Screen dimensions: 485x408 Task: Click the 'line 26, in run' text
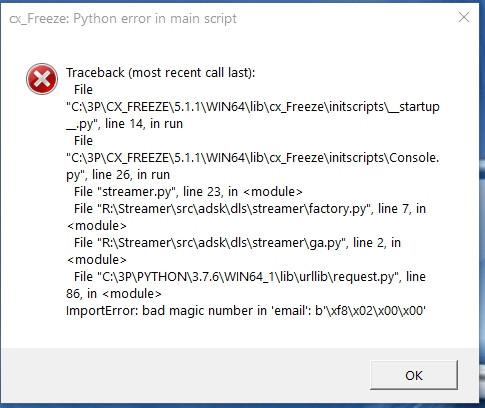point(131,175)
